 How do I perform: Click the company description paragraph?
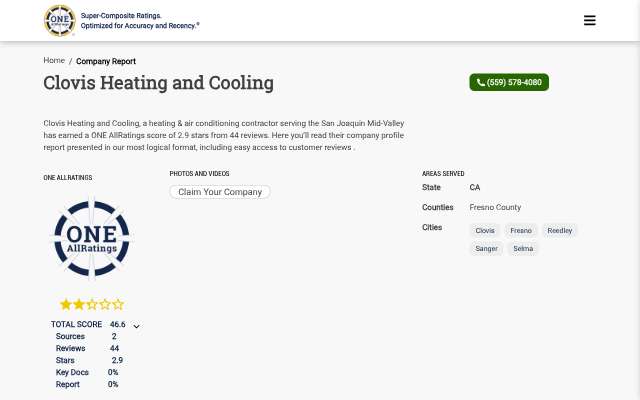tap(224, 135)
